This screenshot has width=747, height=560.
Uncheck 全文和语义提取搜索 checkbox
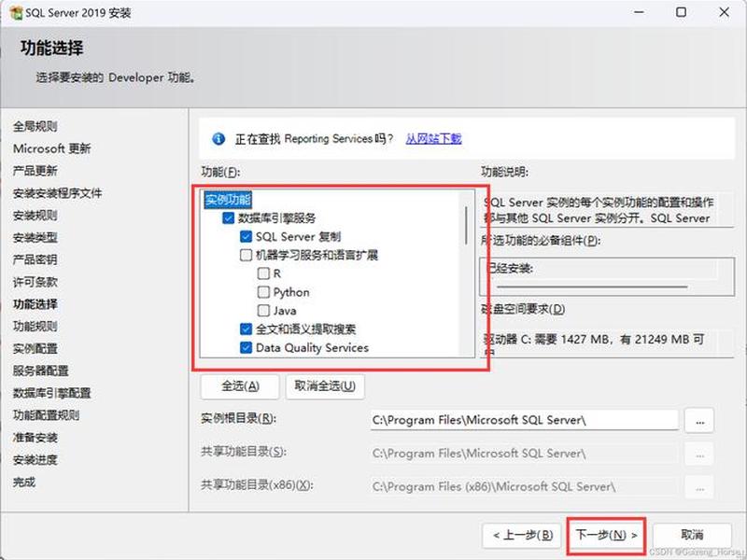point(246,329)
